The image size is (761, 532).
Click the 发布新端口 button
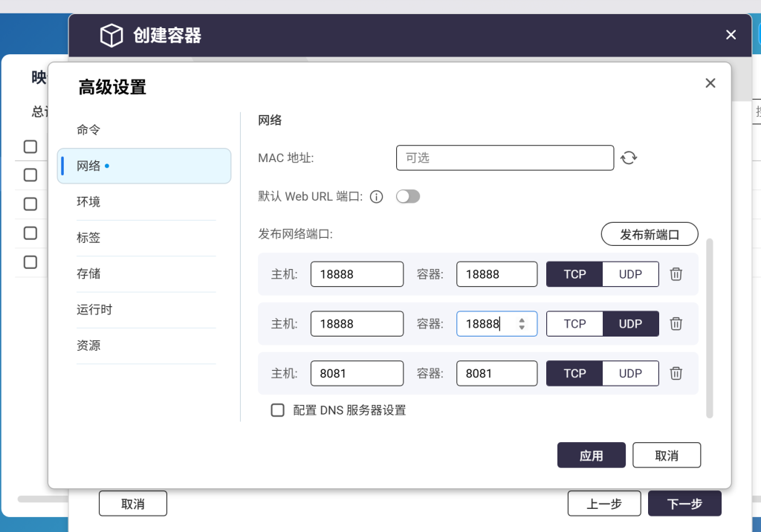tap(649, 234)
